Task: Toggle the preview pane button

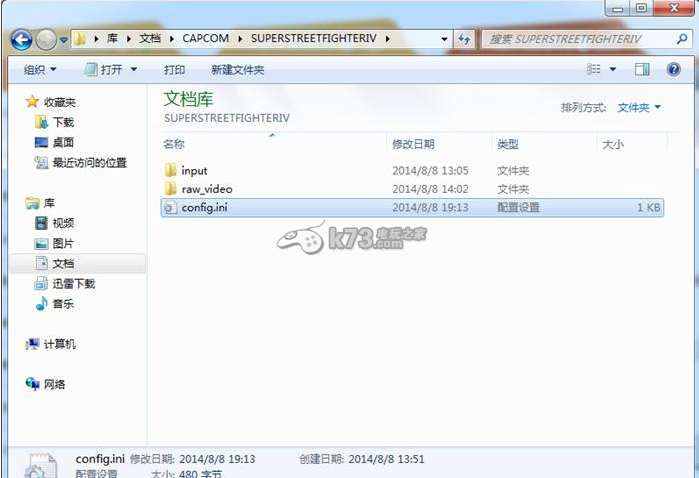Action: coord(643,70)
